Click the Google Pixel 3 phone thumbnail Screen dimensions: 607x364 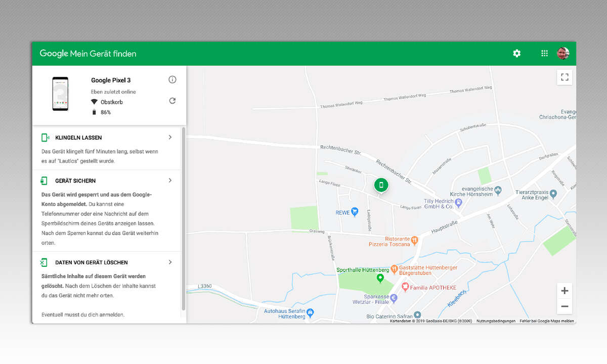pos(60,94)
